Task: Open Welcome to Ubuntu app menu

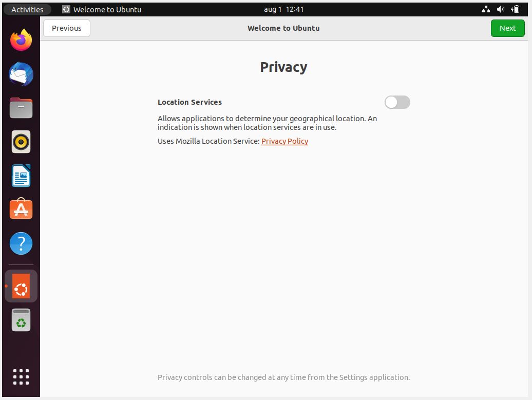Action: click(x=102, y=9)
